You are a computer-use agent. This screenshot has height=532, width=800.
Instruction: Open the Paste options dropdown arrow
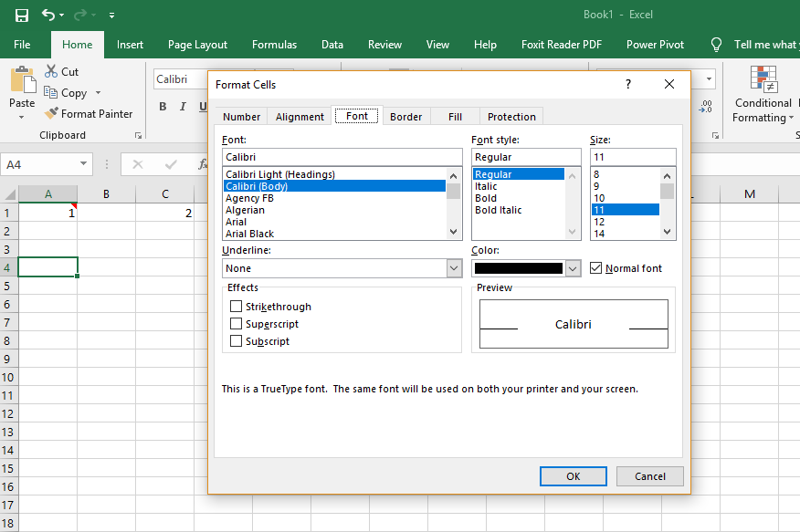click(21, 118)
